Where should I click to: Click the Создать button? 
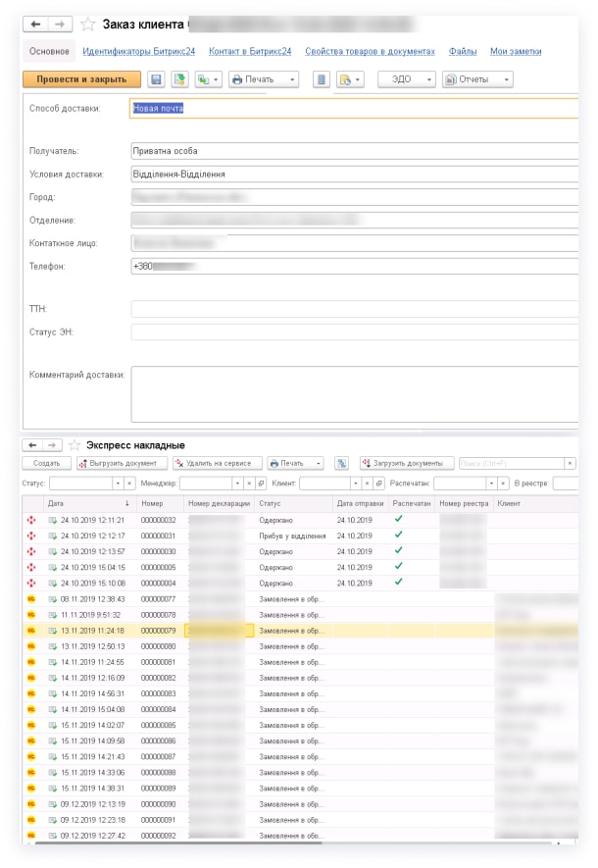[x=46, y=463]
